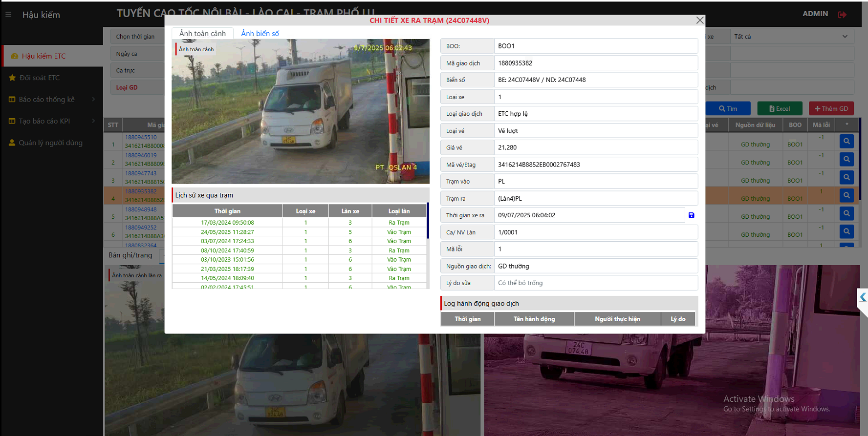
Task: Open transaction link 1880946019
Action: pyautogui.click(x=141, y=155)
